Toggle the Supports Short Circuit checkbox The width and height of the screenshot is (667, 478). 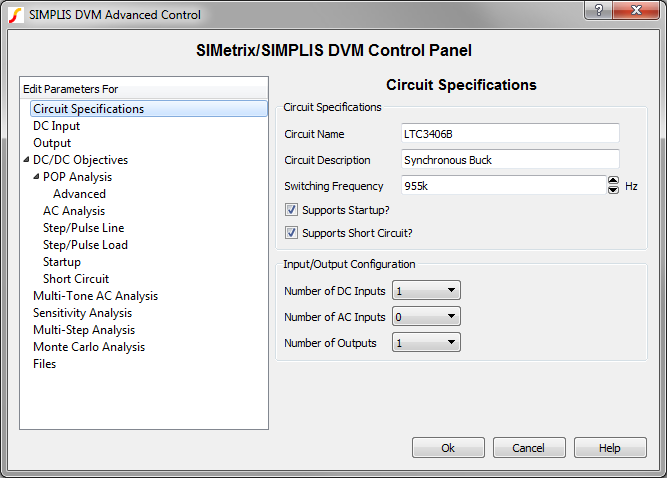point(291,233)
